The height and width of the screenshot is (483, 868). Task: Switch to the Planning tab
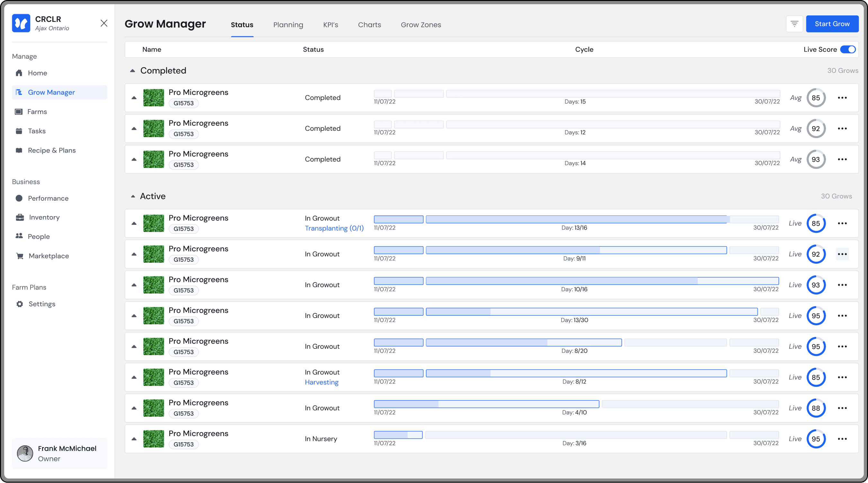(288, 25)
